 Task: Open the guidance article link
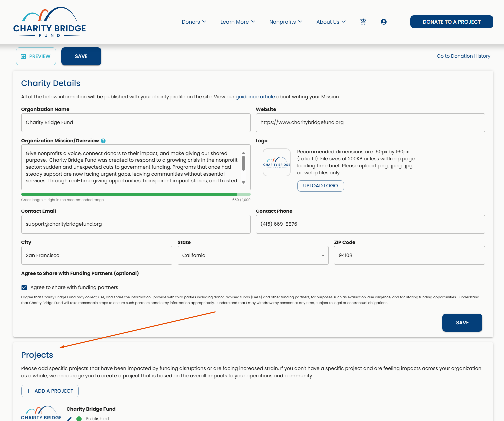tap(255, 97)
